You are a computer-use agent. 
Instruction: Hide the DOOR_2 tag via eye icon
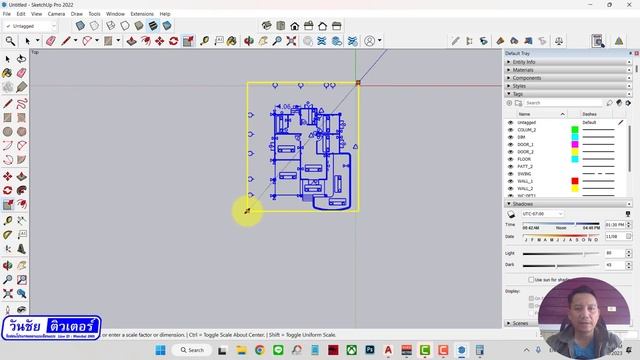tap(510, 152)
